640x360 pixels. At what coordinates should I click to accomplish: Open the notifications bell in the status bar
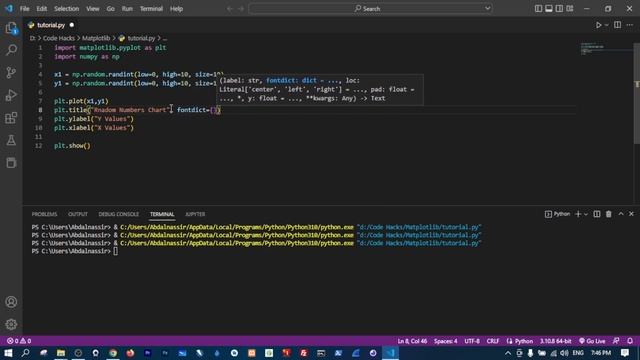(630, 341)
